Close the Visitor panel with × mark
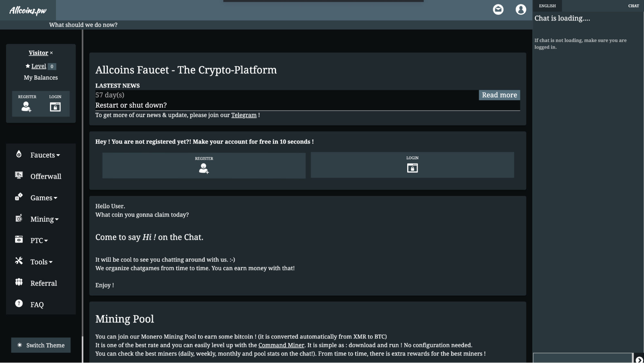The width and height of the screenshot is (644, 363). click(51, 53)
